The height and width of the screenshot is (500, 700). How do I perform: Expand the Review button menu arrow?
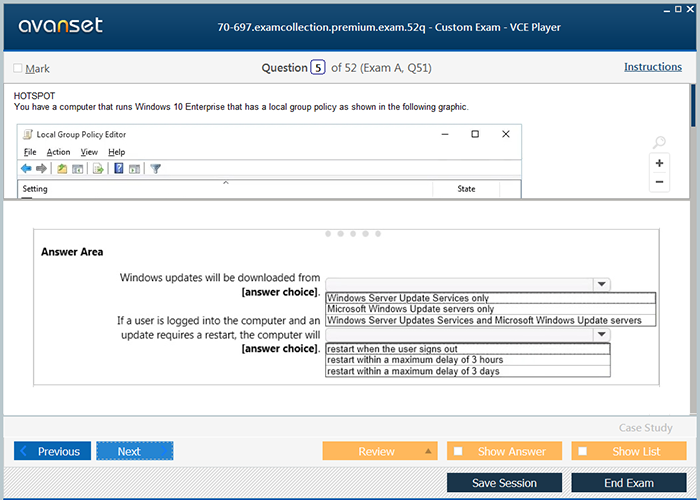pos(428,451)
